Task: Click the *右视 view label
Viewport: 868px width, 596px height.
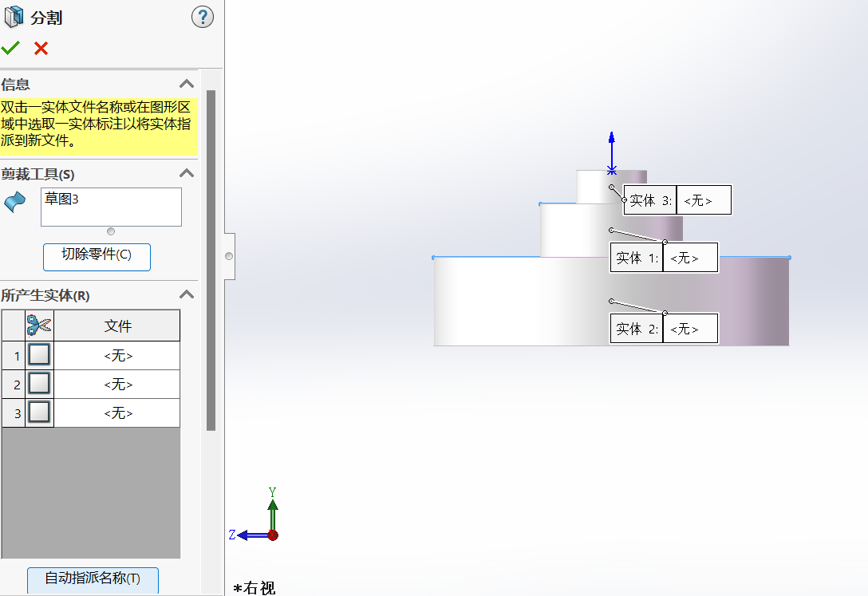Action: pyautogui.click(x=254, y=588)
